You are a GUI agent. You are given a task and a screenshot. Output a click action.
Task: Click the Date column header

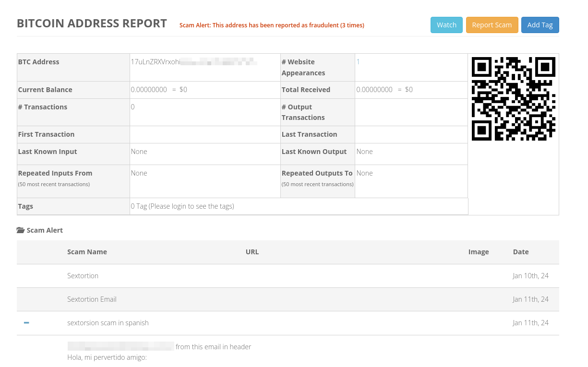coord(520,252)
